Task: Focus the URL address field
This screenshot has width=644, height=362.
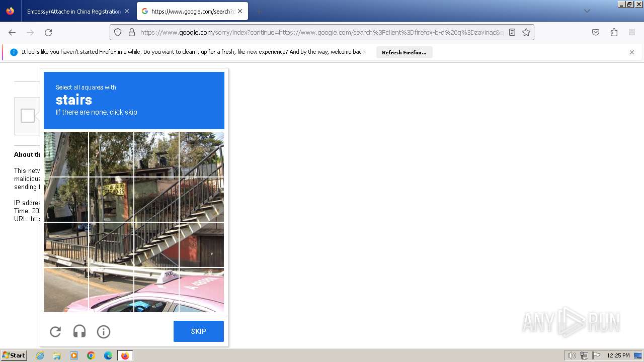Action: [x=322, y=32]
